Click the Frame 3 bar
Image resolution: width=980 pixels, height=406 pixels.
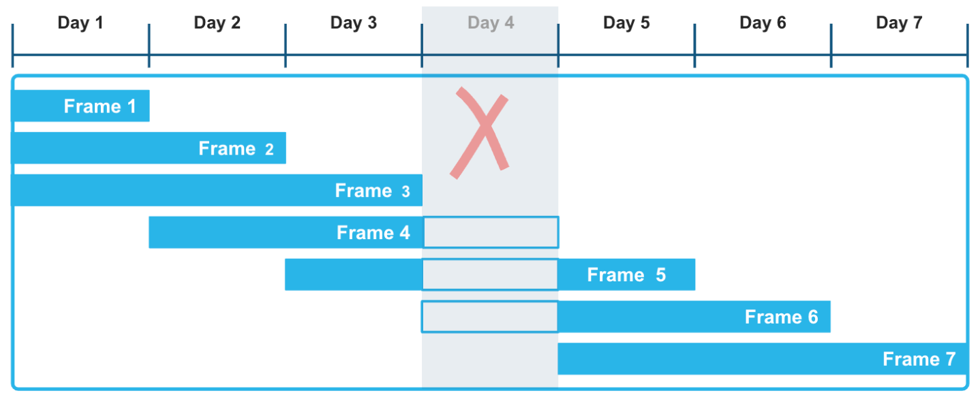pos(217,191)
